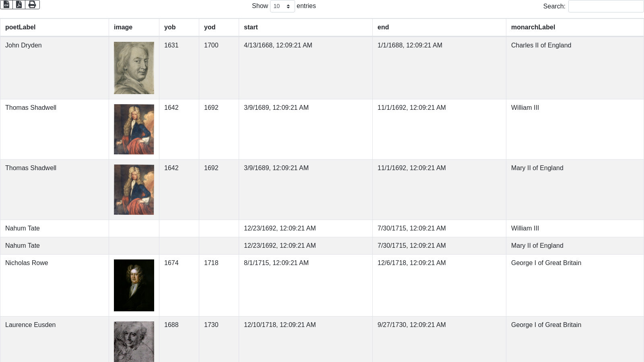
Task: Focus the Search input field
Action: coord(605,6)
